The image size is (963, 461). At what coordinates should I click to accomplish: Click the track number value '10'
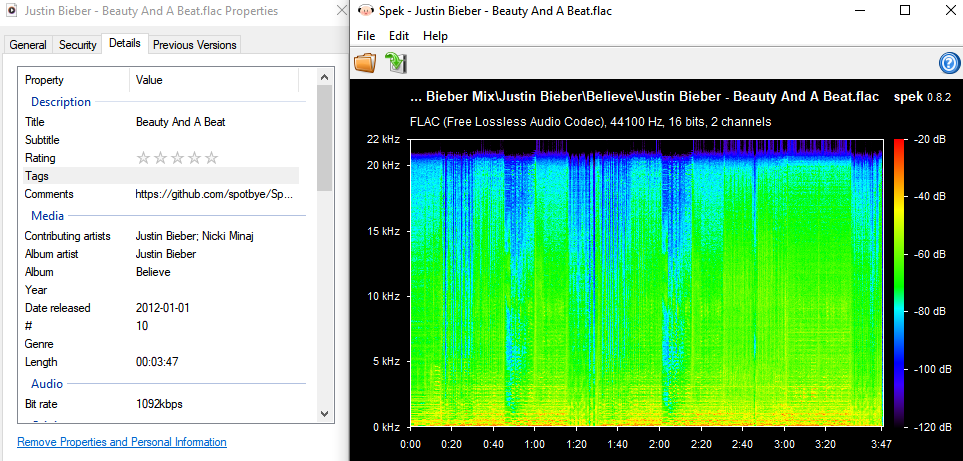pyautogui.click(x=142, y=326)
